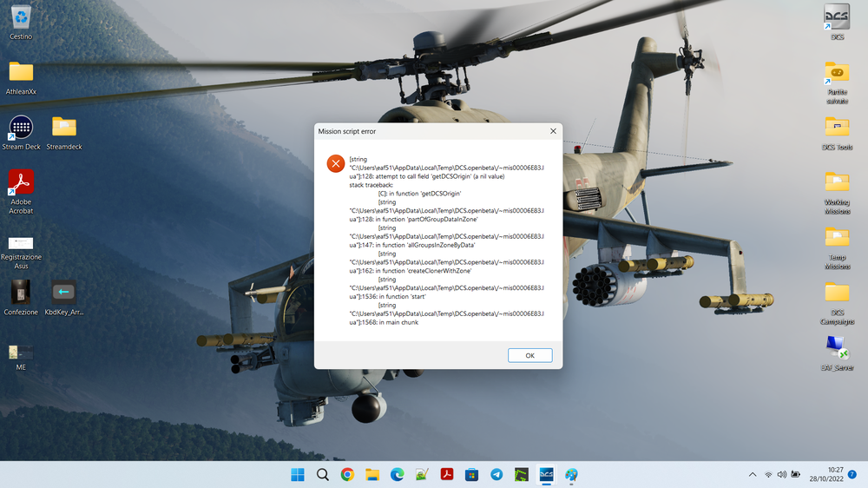
Task: Open the Notepad++ taskbar icon
Action: click(422, 475)
